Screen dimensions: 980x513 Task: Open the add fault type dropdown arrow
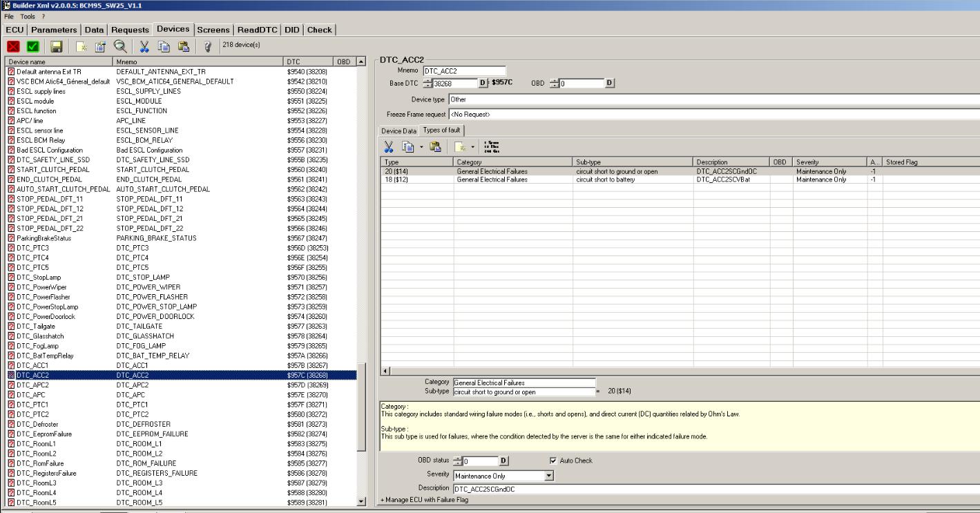point(473,146)
